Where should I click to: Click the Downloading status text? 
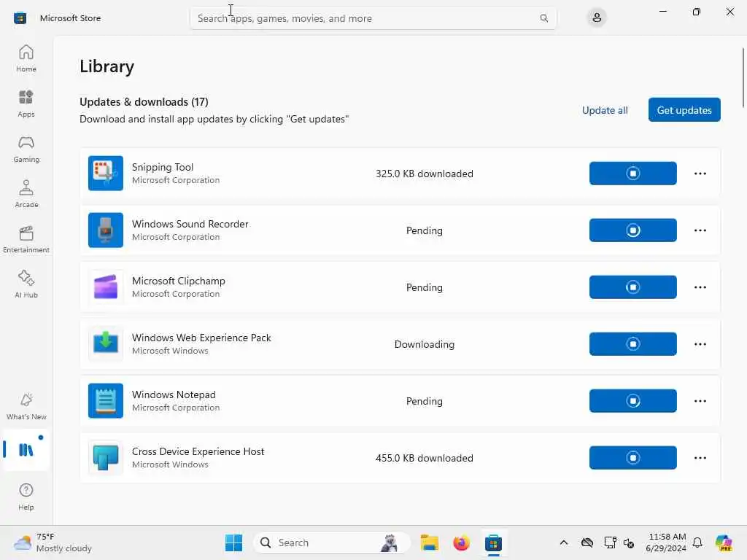click(424, 344)
